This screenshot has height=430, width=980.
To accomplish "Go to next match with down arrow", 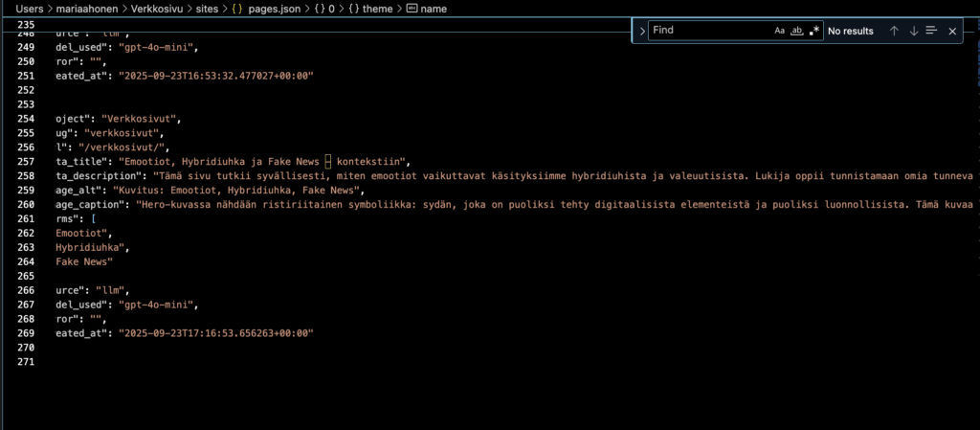I will pyautogui.click(x=913, y=31).
